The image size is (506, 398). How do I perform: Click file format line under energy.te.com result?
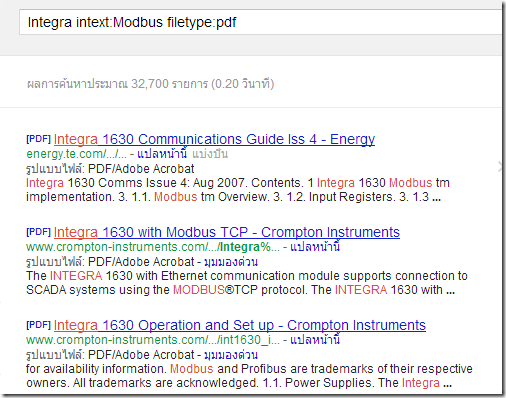point(110,169)
